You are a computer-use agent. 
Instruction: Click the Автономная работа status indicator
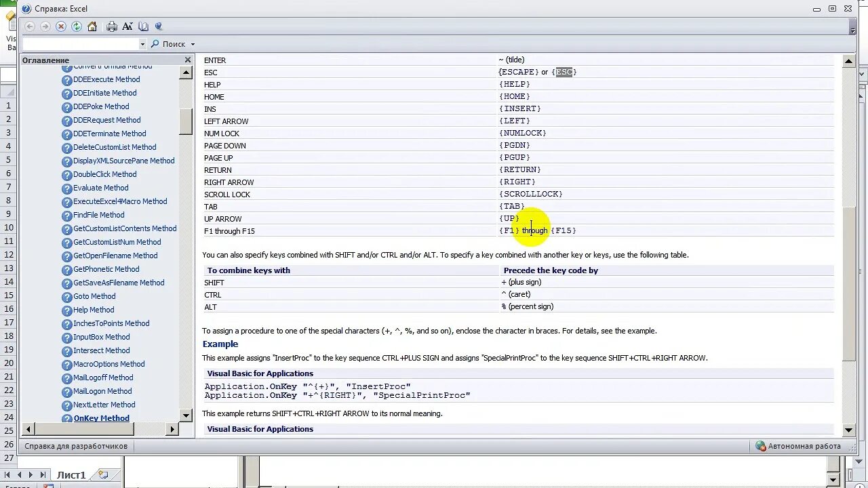804,446
